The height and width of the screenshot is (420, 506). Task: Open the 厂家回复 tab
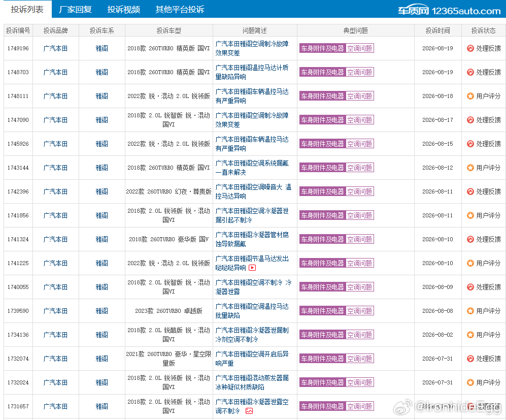[x=76, y=9]
